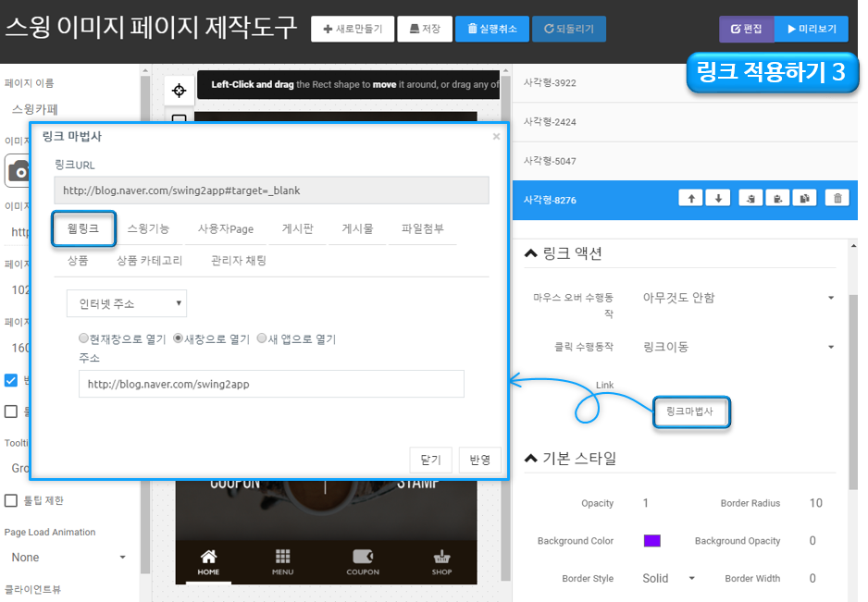Move layer 사각형-8276 up with arrow icon
The image size is (868, 602).
coord(690,198)
